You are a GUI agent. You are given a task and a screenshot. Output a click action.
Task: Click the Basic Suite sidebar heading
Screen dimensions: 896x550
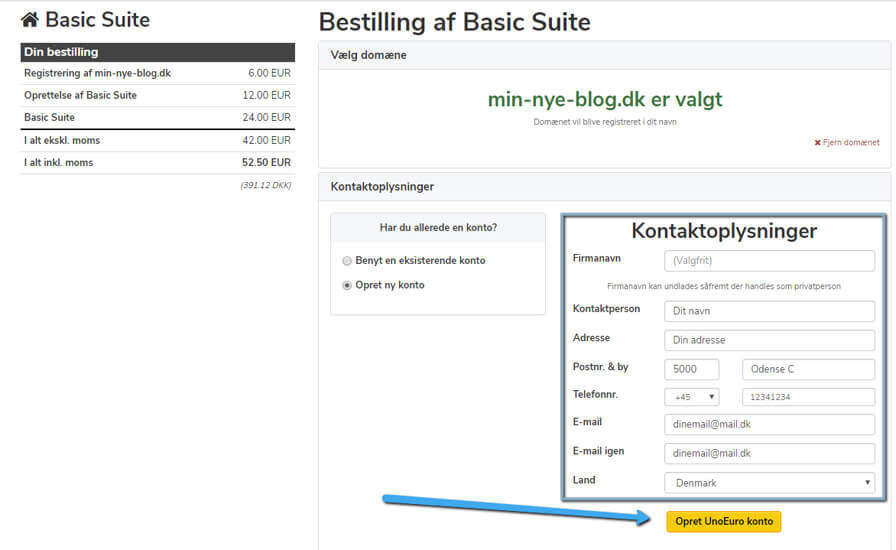[x=97, y=20]
